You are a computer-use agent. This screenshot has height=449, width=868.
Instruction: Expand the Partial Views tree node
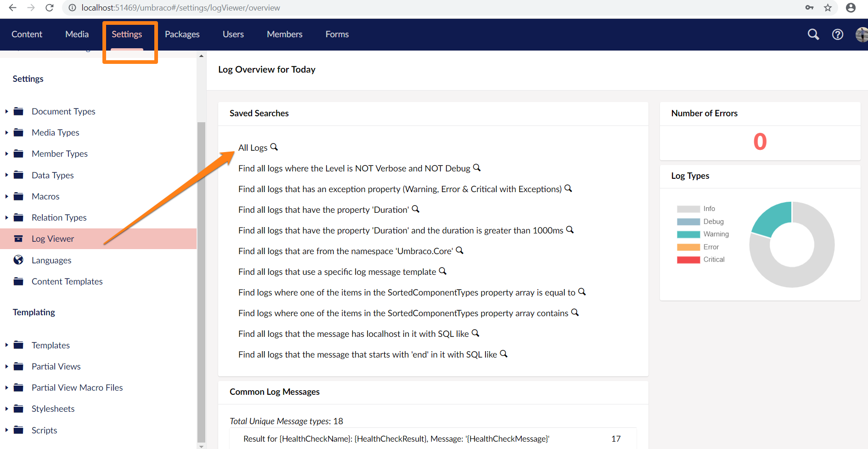[x=6, y=366]
